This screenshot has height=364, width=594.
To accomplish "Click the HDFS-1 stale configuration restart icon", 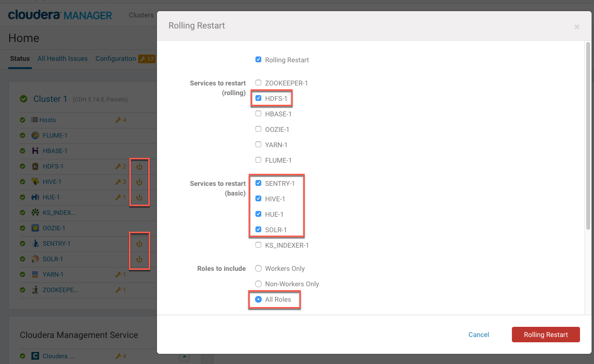I will pos(139,167).
